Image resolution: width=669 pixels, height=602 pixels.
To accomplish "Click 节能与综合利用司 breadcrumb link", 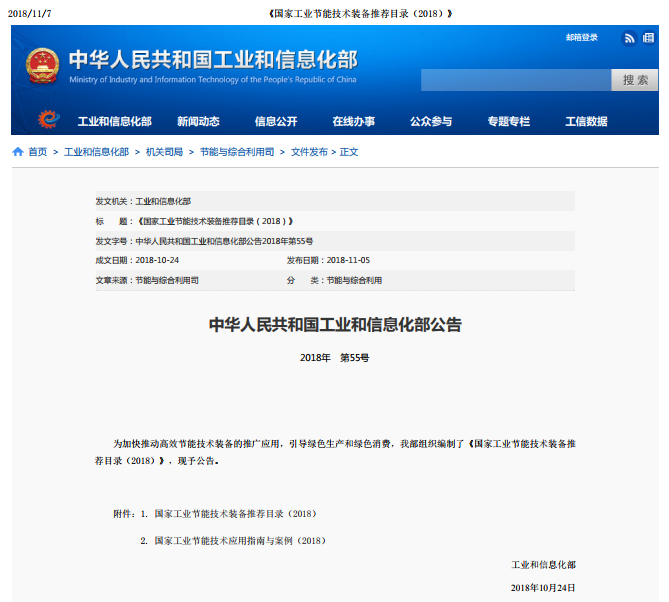I will (237, 152).
